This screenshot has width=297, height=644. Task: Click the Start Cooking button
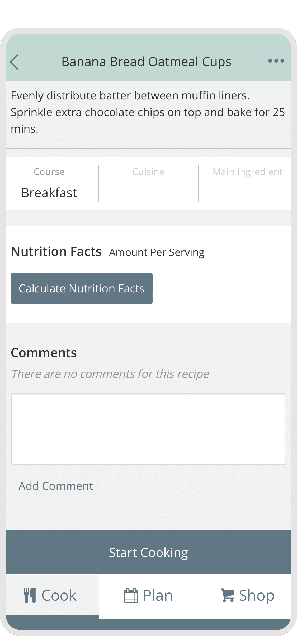pyautogui.click(x=148, y=552)
